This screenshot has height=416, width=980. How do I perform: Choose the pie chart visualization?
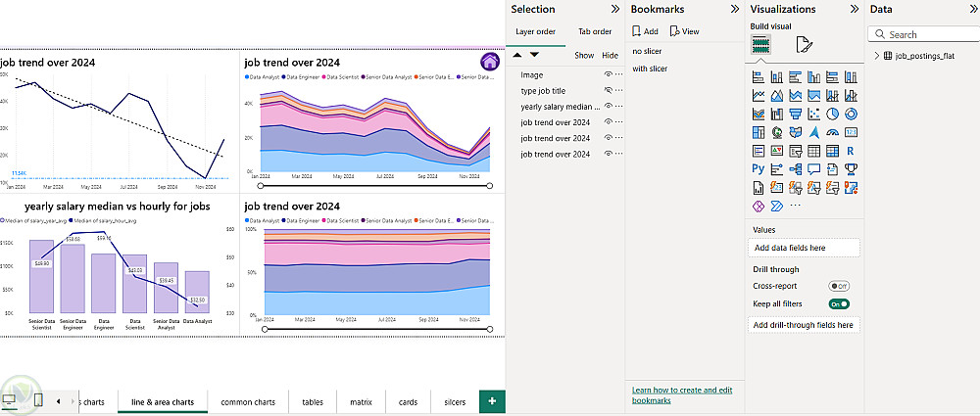pyautogui.click(x=832, y=114)
